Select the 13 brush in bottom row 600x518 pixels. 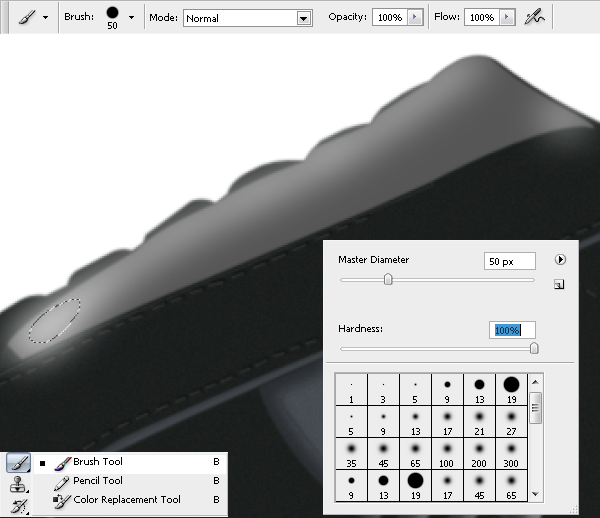383,486
